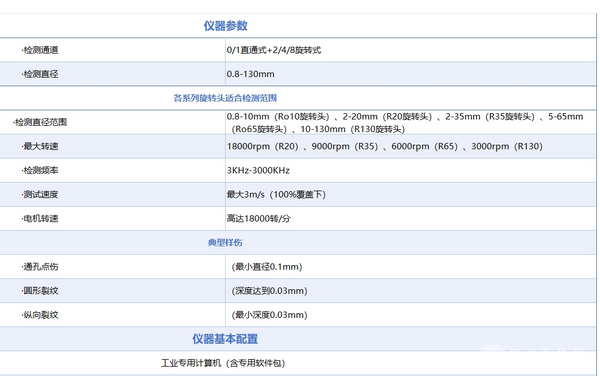
Task: Select the 最大转速 label
Action: pyautogui.click(x=40, y=146)
